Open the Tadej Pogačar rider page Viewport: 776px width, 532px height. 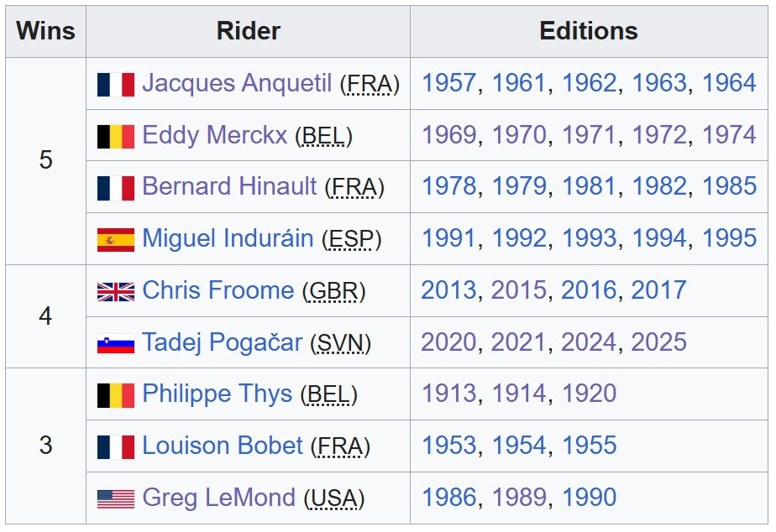[x=222, y=342]
